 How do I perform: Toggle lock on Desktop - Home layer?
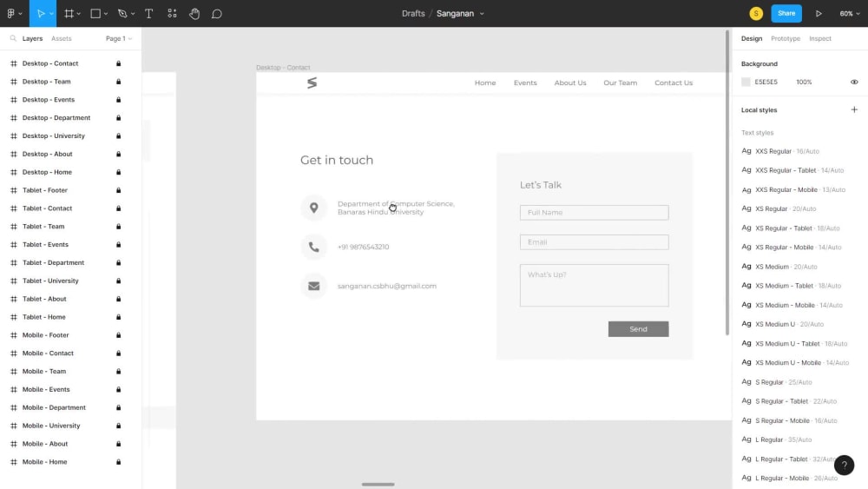118,172
